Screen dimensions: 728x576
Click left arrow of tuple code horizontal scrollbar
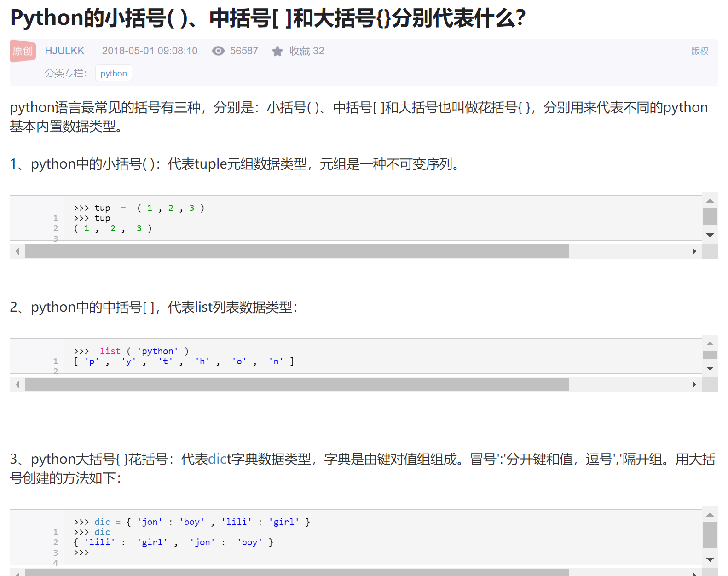tap(17, 251)
